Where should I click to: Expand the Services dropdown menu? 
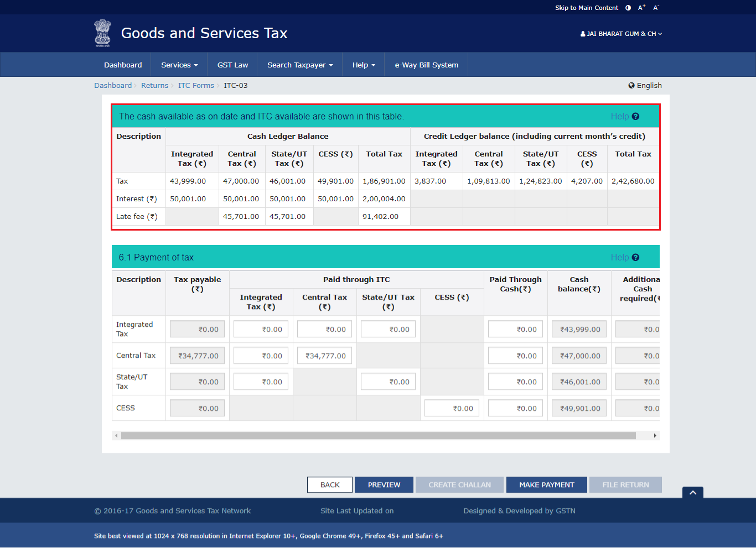(x=179, y=65)
